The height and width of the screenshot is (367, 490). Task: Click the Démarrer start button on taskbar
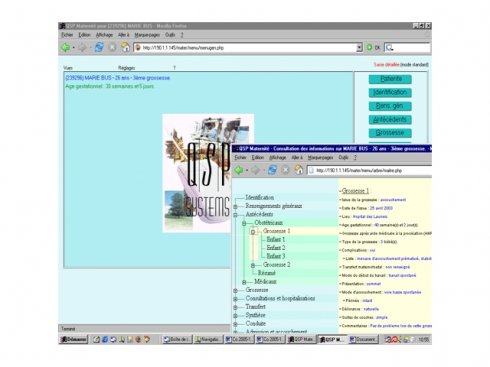pos(73,339)
